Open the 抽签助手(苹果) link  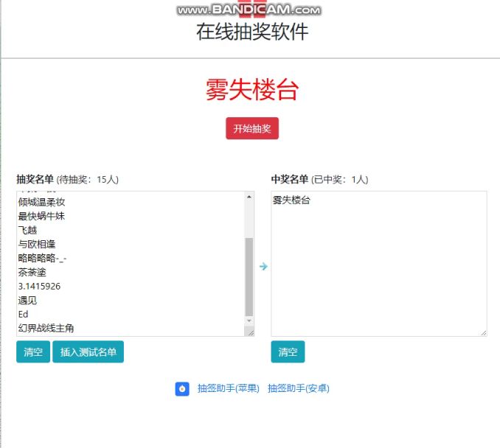228,388
